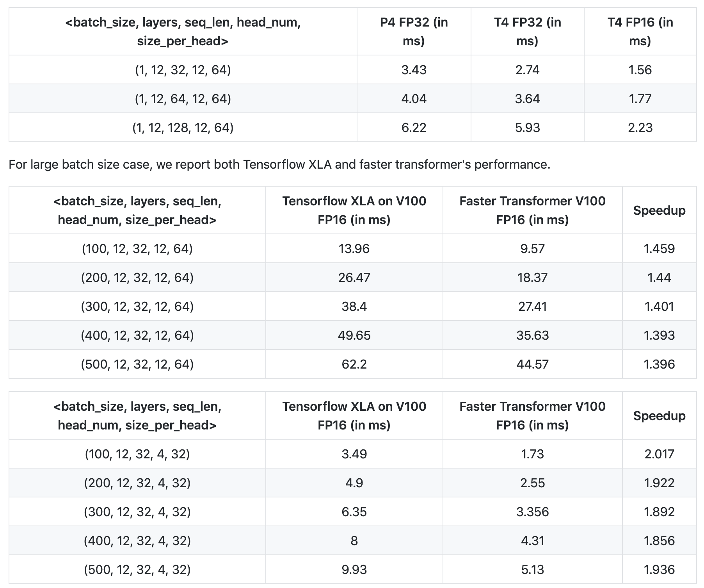Image resolution: width=704 pixels, height=588 pixels.
Task: Click Faster Transformer value 27.41
Action: (532, 306)
